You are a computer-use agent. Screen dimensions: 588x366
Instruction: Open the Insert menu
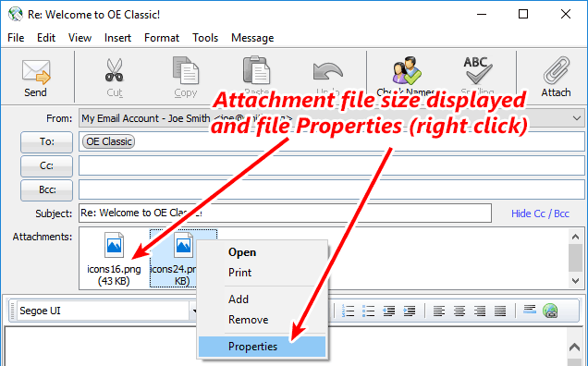[117, 38]
